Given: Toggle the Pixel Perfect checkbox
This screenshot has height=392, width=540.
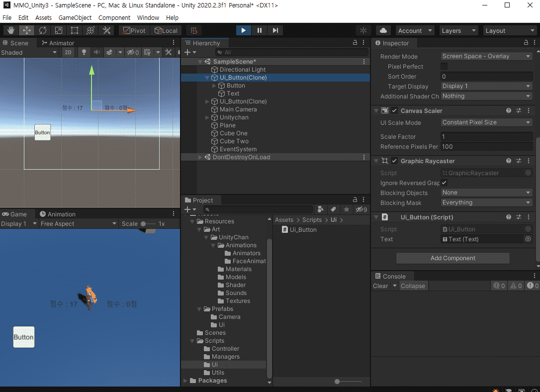Looking at the screenshot, I should [444, 66].
